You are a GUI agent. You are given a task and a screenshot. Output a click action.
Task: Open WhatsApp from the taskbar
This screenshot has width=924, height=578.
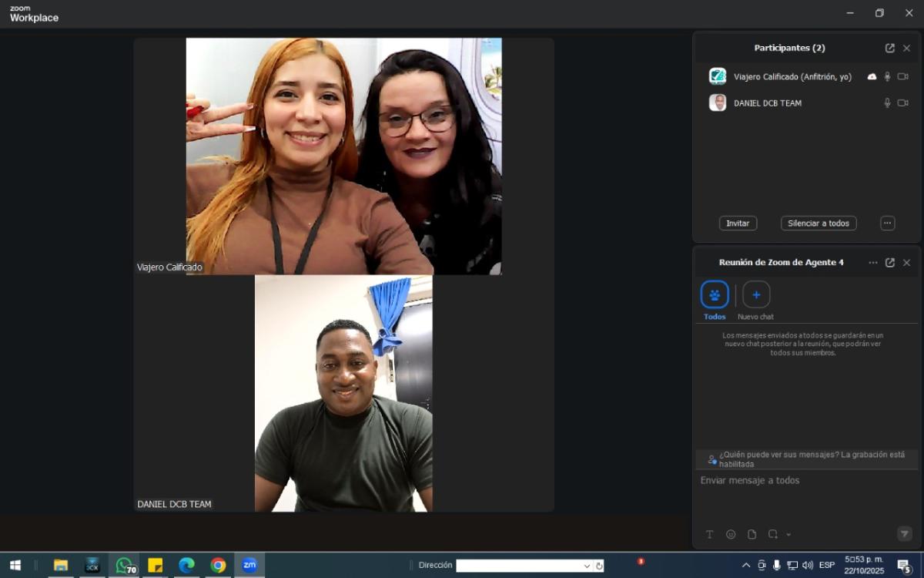coord(124,565)
